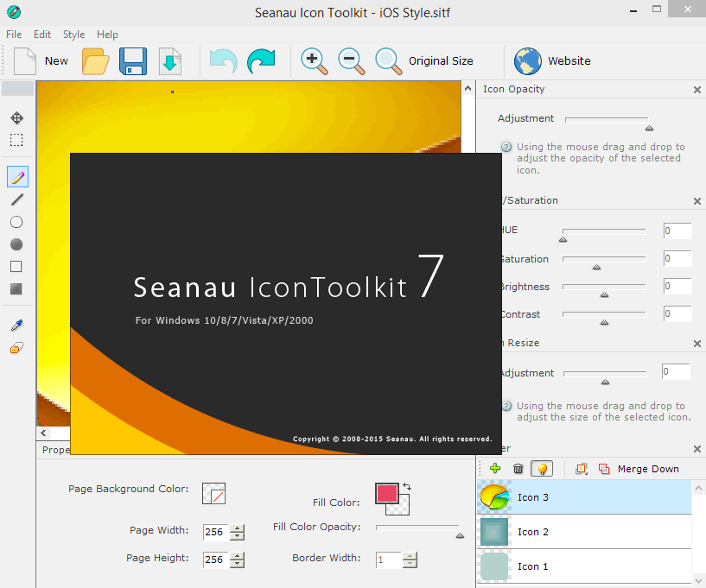Close the Hue/Saturation panel

click(x=697, y=201)
